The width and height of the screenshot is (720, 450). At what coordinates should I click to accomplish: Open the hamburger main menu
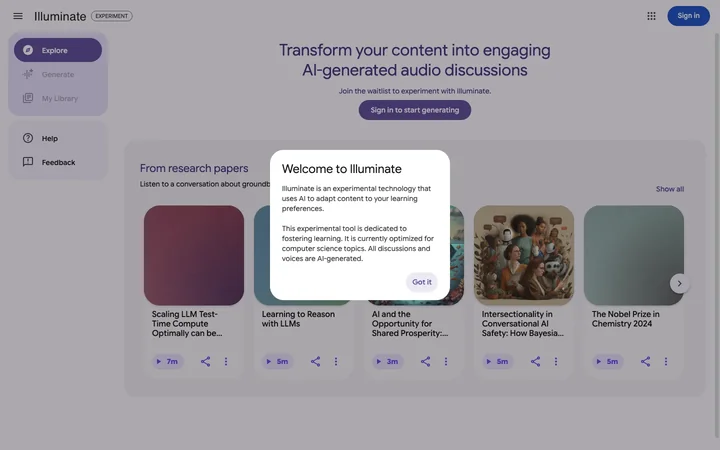(x=18, y=16)
